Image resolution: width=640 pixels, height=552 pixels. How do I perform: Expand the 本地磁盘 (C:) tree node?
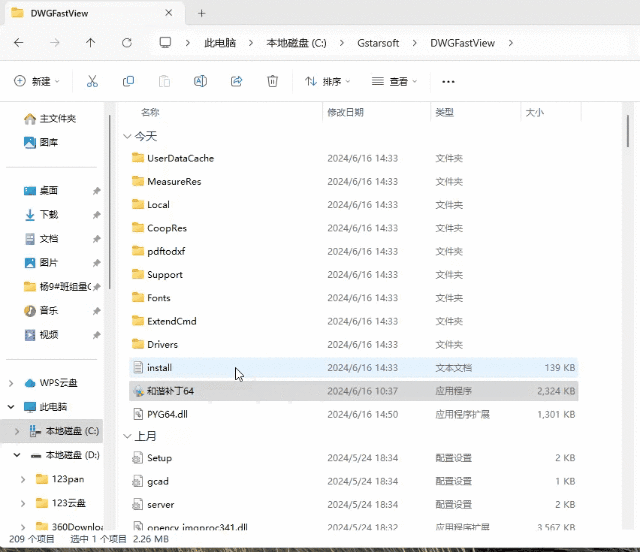tap(17, 431)
